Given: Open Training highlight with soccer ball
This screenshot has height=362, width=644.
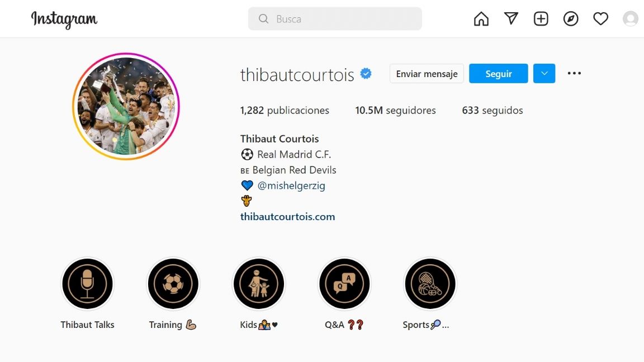Looking at the screenshot, I should (x=173, y=284).
